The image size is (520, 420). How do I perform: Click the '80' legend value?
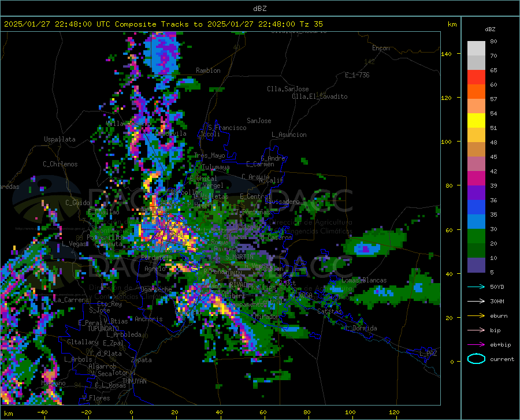493,42
